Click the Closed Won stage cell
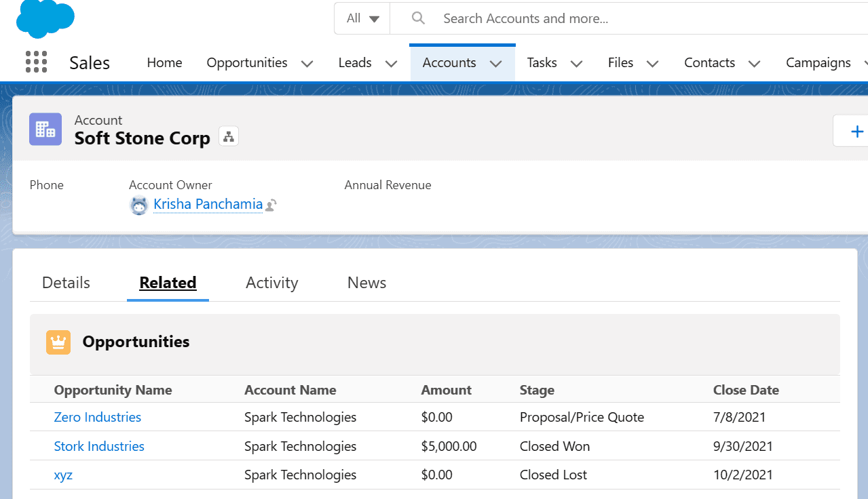This screenshot has height=499, width=868. 554,446
